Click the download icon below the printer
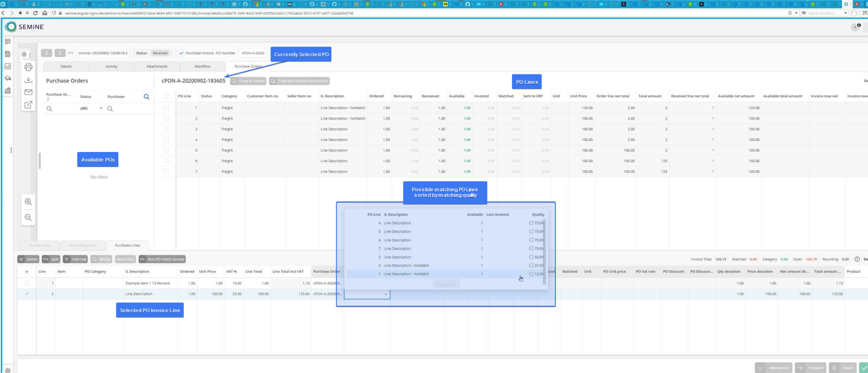 pos(28,80)
